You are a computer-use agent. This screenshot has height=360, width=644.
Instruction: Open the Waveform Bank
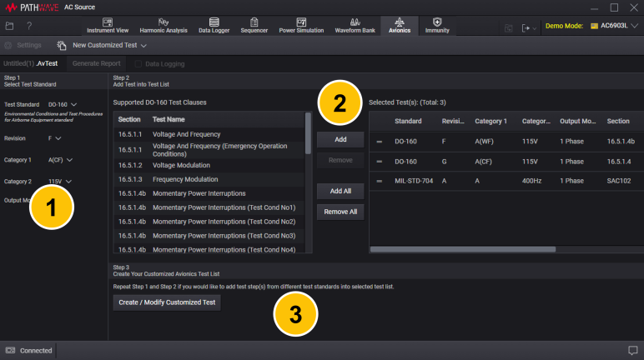[x=355, y=26]
